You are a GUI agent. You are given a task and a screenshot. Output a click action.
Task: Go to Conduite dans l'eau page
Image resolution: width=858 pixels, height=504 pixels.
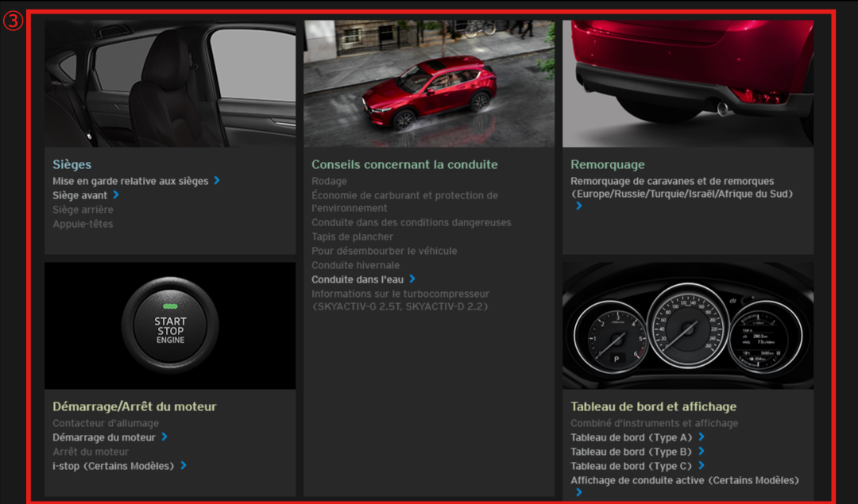click(x=357, y=279)
